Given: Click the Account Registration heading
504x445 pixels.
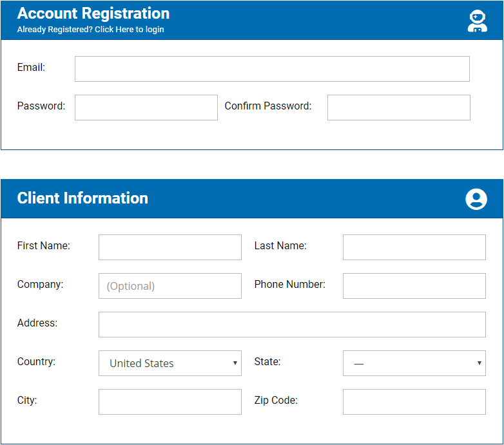Looking at the screenshot, I should click(93, 14).
